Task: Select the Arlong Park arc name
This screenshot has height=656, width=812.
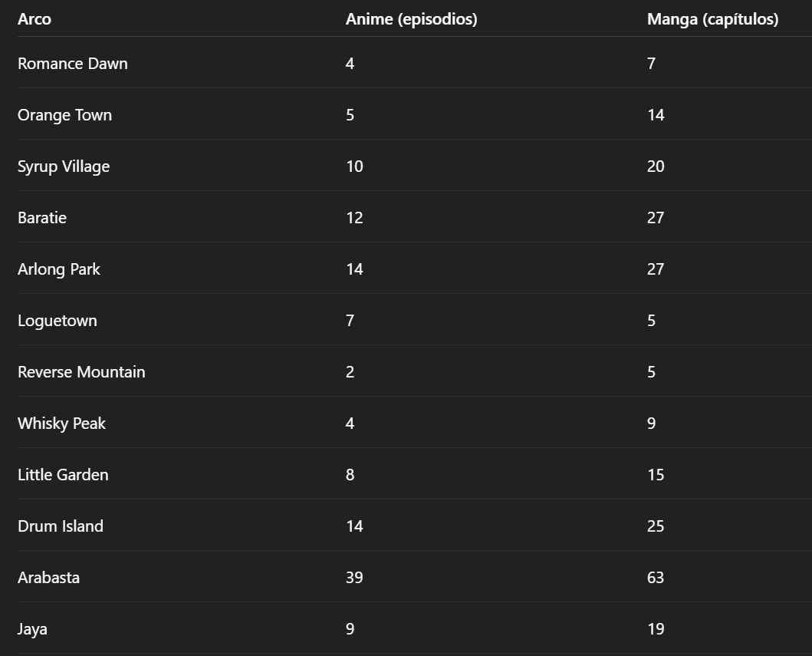Action: (x=59, y=269)
